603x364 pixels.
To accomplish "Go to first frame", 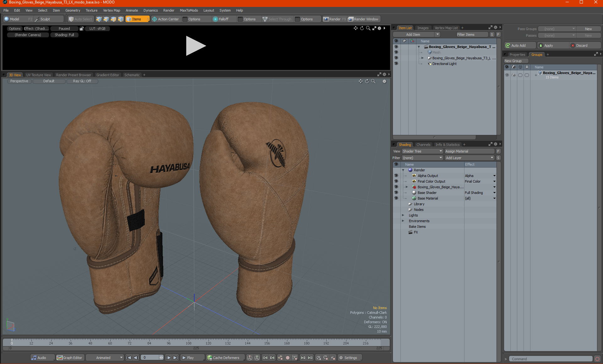I will click(128, 358).
